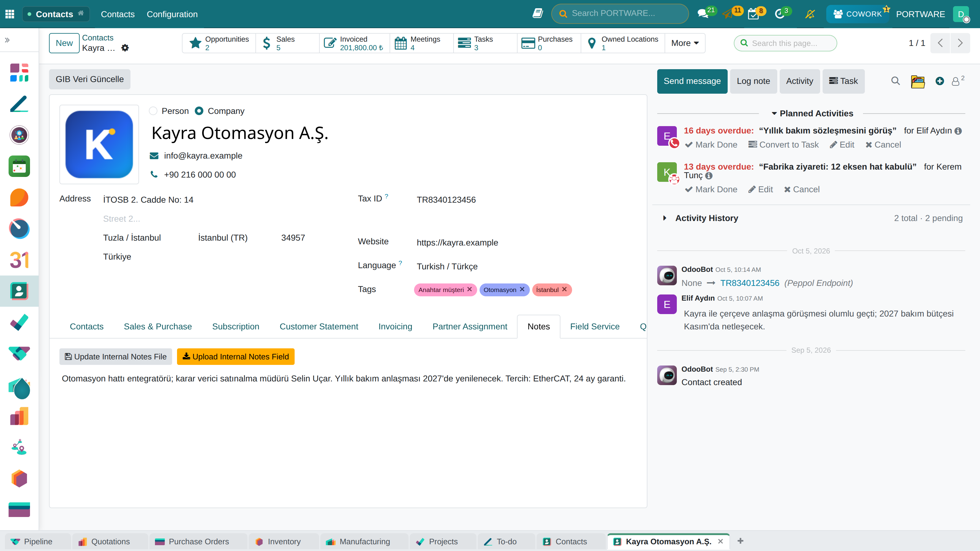Screen dimensions: 980x551
Task: Open the documents folder icon in chatter
Action: [918, 81]
